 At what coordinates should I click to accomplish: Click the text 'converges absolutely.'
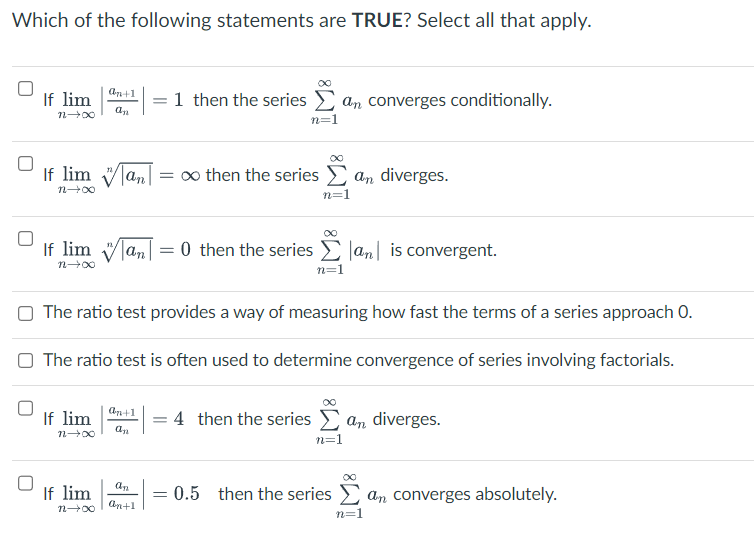475,495
